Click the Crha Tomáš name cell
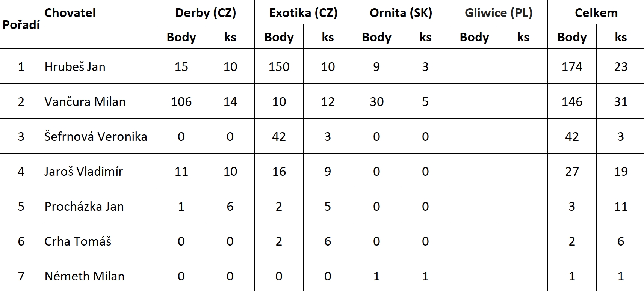 78,241
